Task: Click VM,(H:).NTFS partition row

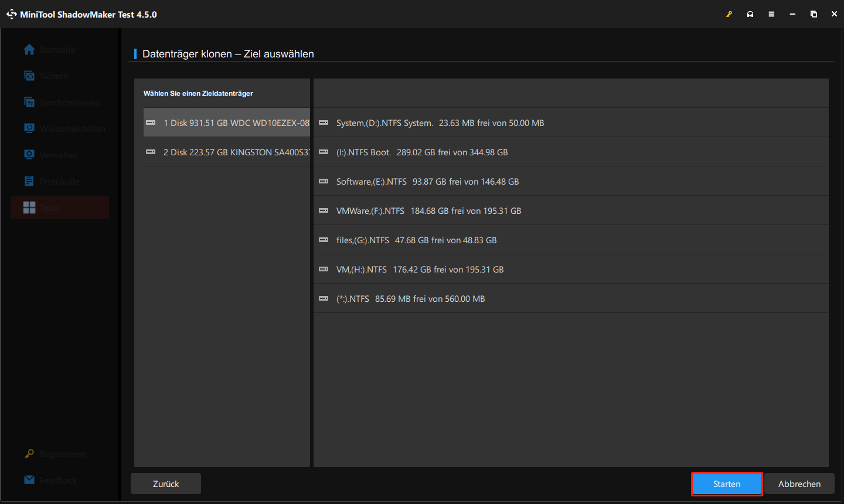Action: tap(571, 269)
